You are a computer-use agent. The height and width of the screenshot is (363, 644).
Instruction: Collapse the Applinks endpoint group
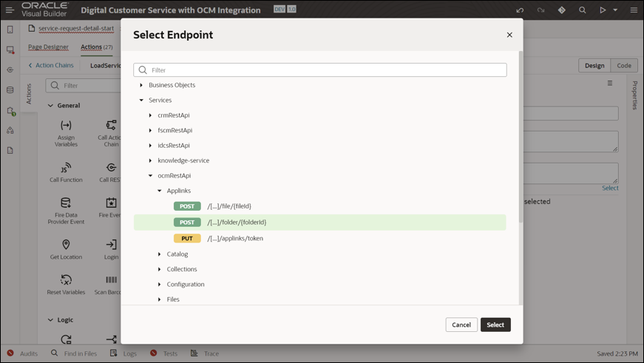pos(160,191)
